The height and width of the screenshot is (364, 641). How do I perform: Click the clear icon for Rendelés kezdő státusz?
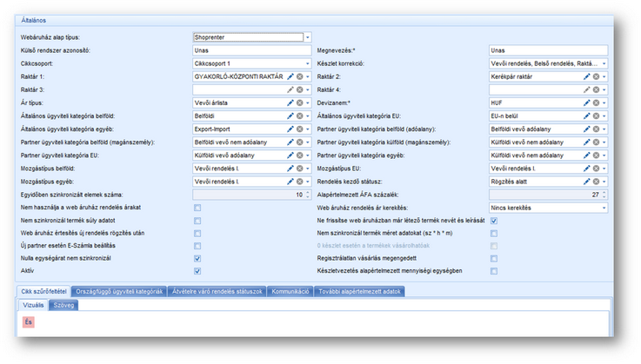click(x=596, y=181)
